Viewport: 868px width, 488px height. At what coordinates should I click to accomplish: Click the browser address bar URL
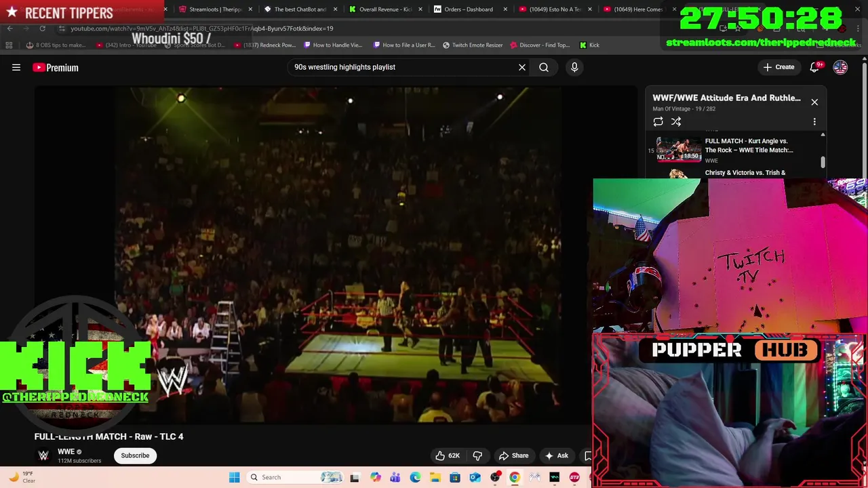pos(202,28)
